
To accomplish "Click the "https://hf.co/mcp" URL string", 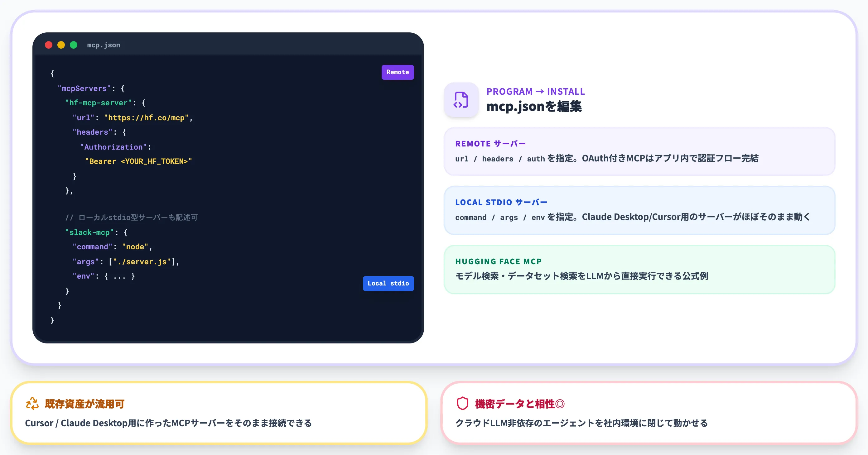I will click(146, 117).
